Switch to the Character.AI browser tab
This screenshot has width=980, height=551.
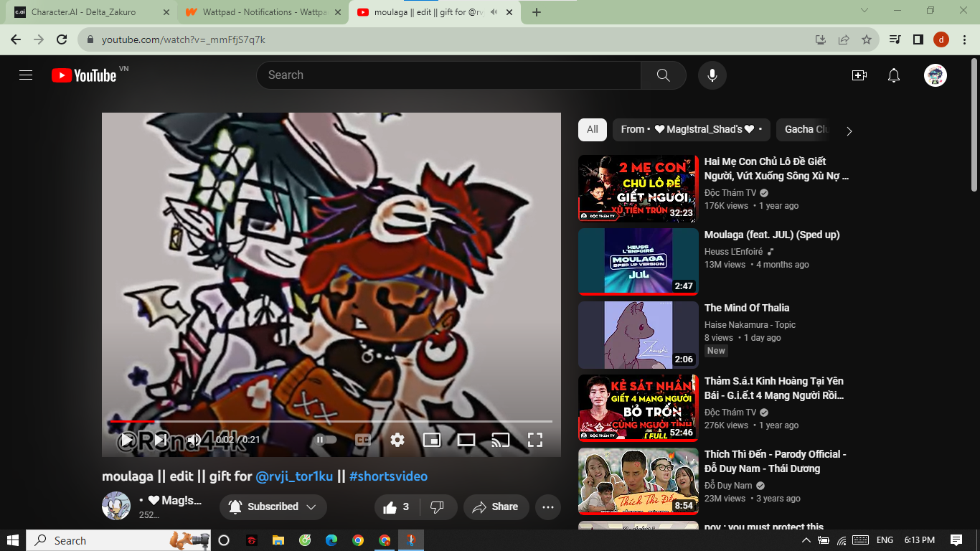90,12
